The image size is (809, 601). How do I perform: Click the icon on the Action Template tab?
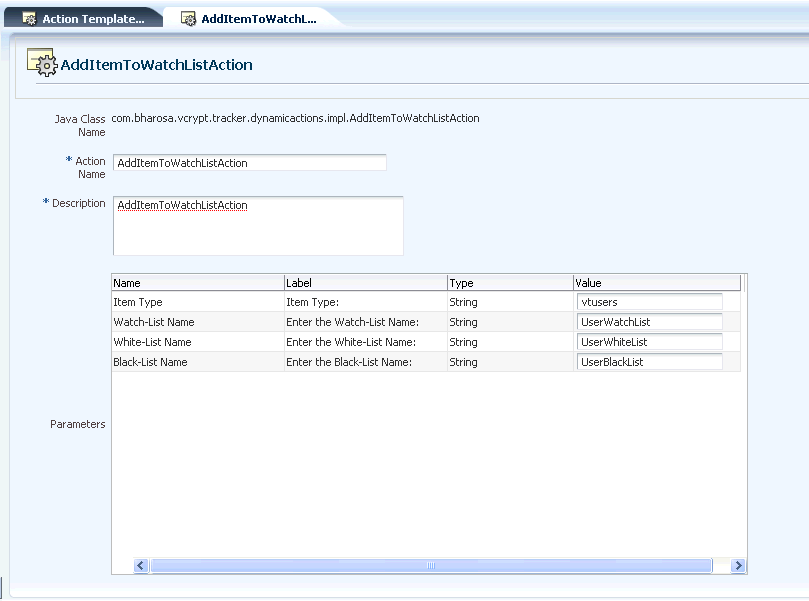pyautogui.click(x=29, y=16)
